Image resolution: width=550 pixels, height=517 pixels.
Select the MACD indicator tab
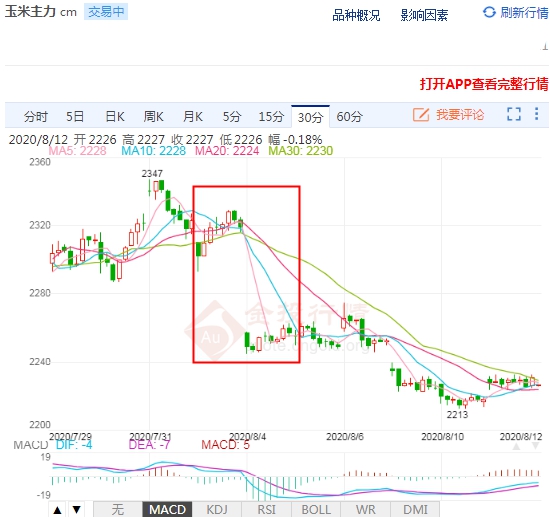pyautogui.click(x=167, y=510)
